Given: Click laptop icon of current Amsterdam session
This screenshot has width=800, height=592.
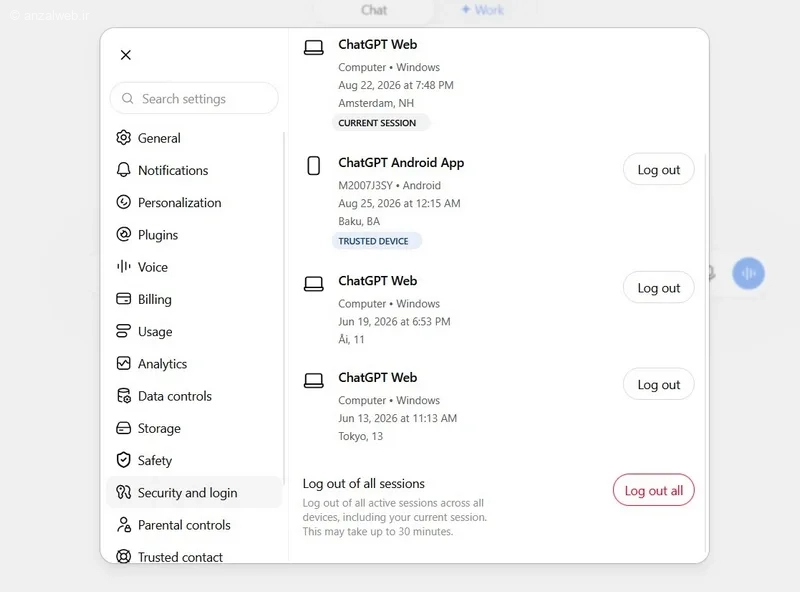Looking at the screenshot, I should tap(314, 47).
